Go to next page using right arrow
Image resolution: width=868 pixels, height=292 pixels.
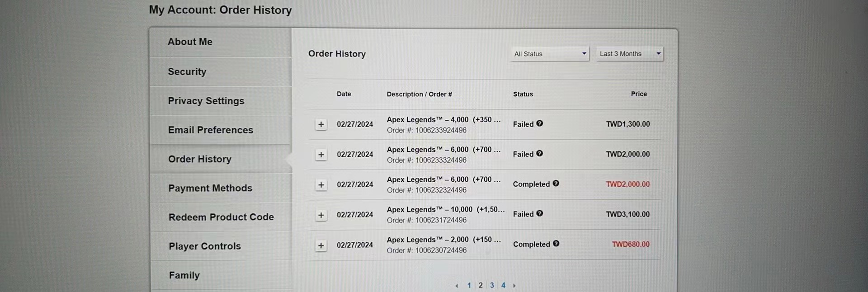pyautogui.click(x=514, y=286)
